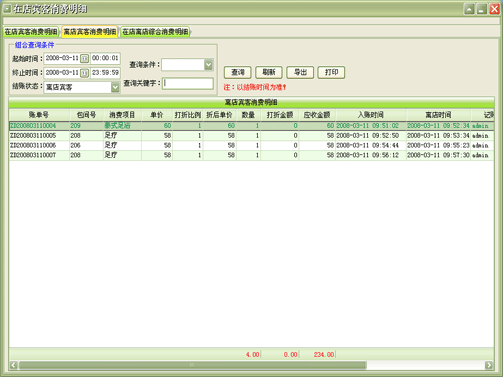Click the start time field 00:00:01
This screenshot has height=377, width=503.
[105, 58]
